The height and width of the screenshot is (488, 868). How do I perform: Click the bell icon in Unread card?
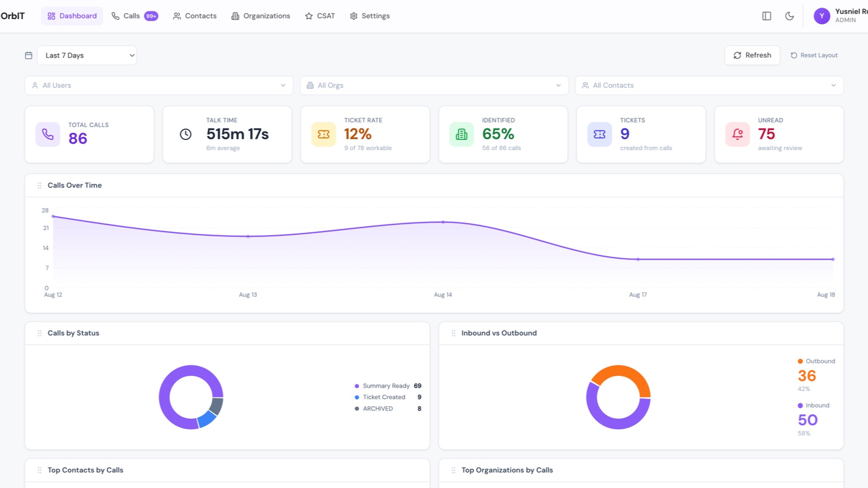pos(738,134)
